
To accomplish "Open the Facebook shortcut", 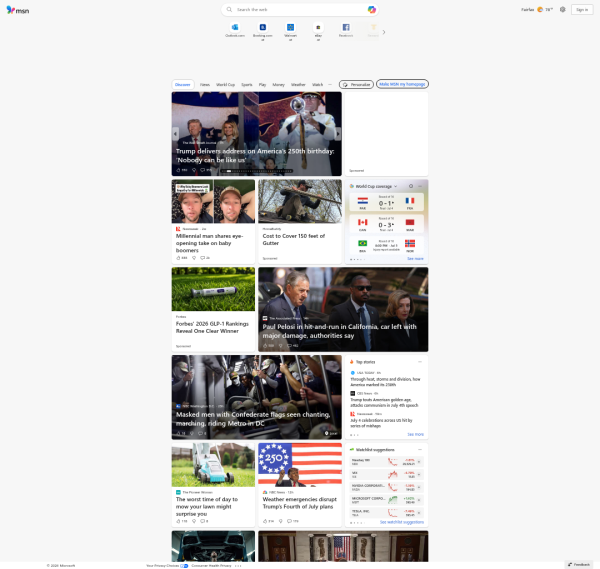I will point(346,30).
